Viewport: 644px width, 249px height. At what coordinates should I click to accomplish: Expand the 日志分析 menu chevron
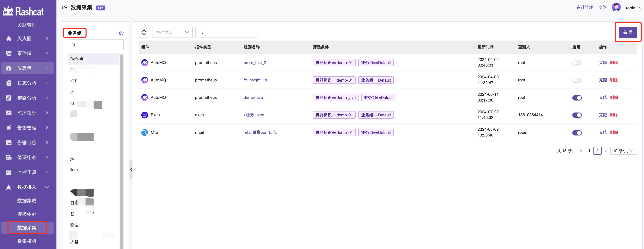pos(47,83)
